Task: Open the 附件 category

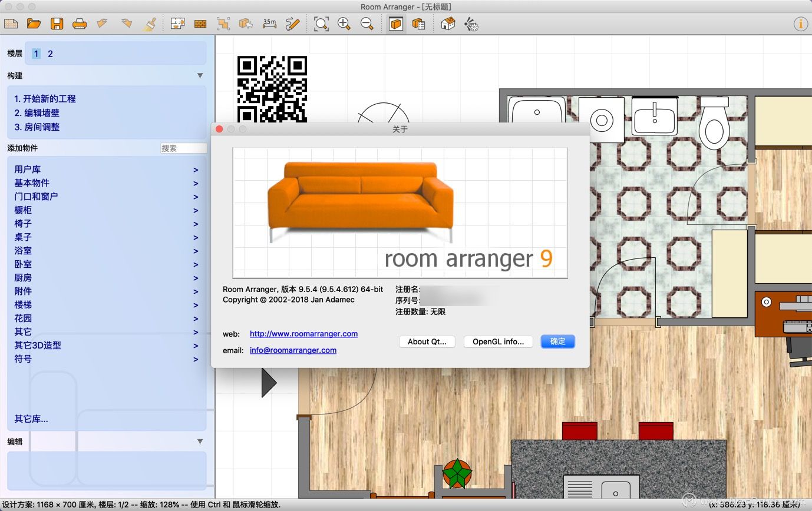Action: tap(107, 291)
